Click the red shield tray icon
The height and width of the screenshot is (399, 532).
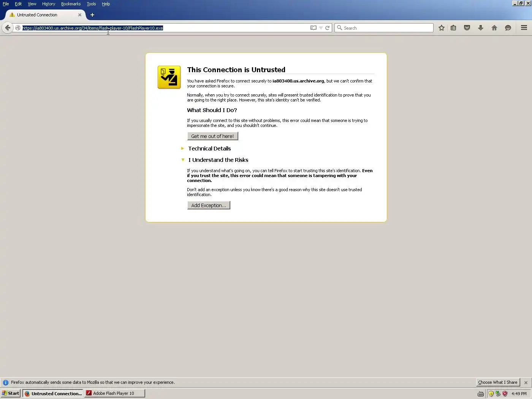coord(505,394)
